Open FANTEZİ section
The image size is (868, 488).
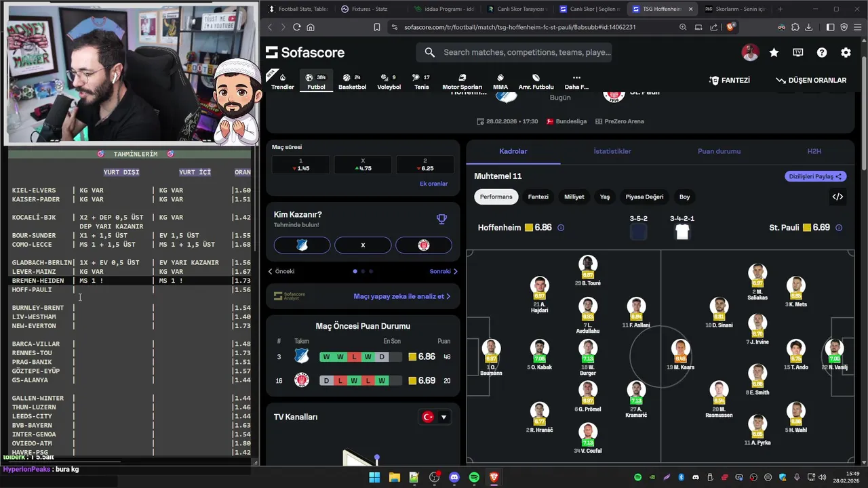(x=730, y=80)
